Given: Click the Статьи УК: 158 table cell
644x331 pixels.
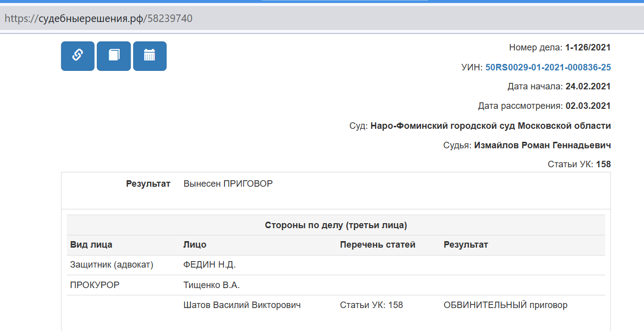Looking at the screenshot, I should click(x=372, y=305).
